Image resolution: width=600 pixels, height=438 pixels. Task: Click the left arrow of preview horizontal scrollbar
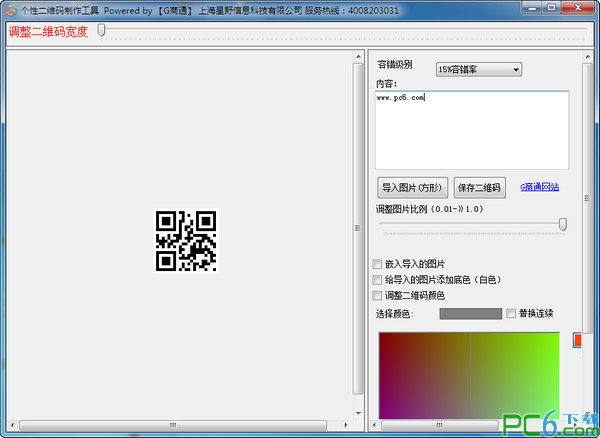click(12, 425)
